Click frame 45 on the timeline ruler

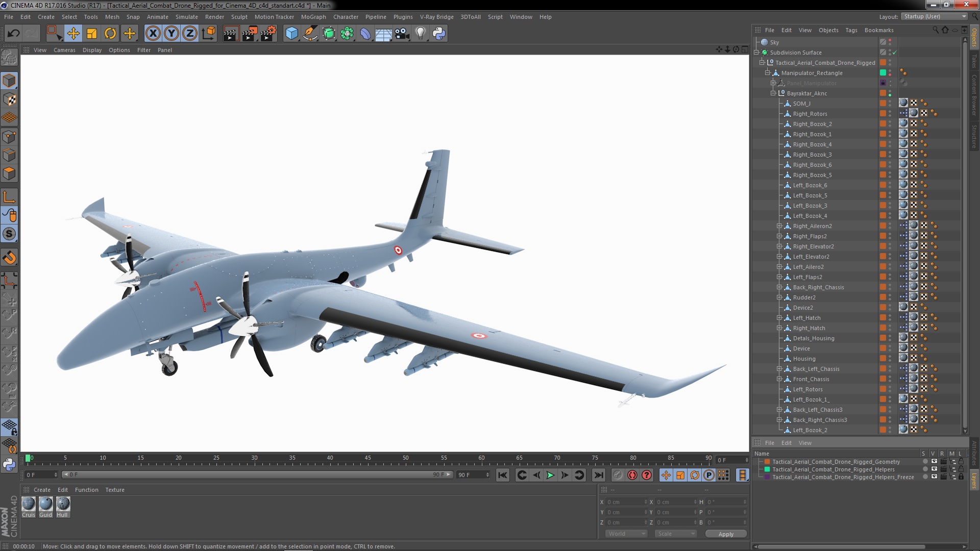pos(367,459)
